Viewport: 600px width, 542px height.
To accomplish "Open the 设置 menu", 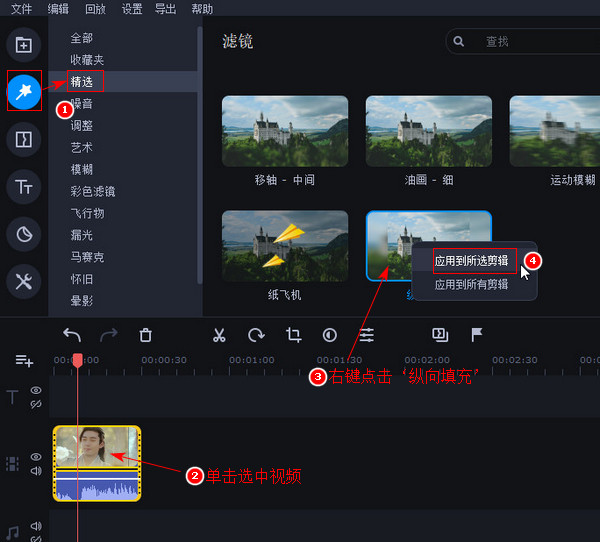I will (132, 9).
